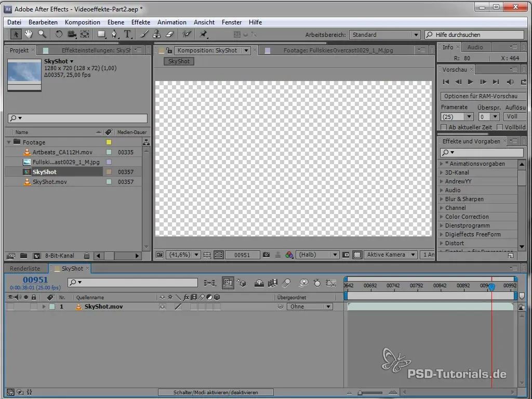
Task: Select the Pen tool
Action: (114, 34)
